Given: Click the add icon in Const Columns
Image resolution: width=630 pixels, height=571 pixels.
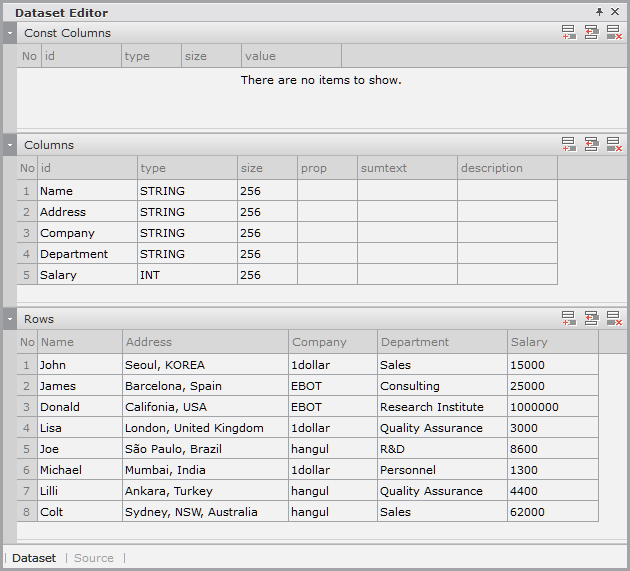Looking at the screenshot, I should click(568, 33).
